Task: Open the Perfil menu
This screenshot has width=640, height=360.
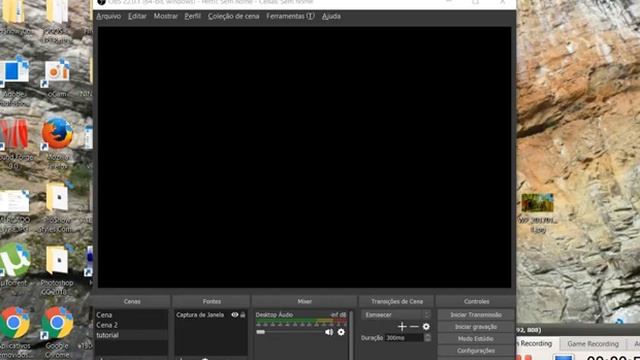Action: point(192,16)
